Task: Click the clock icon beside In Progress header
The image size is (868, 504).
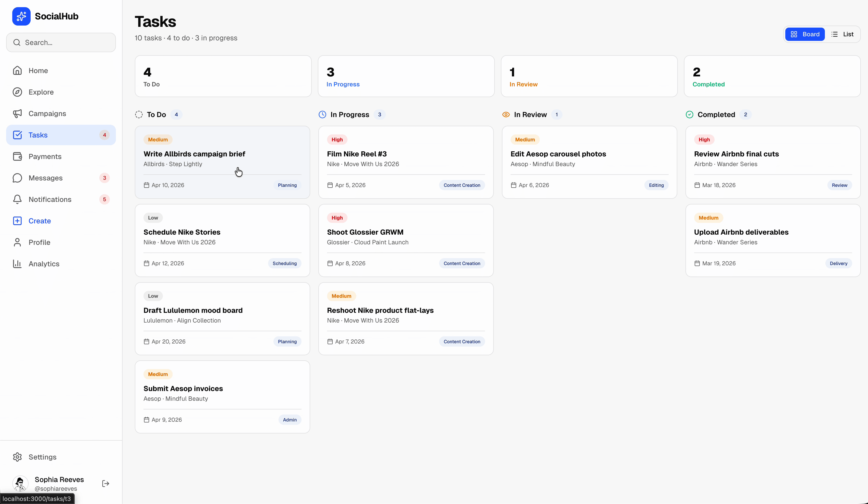Action: [x=322, y=114]
